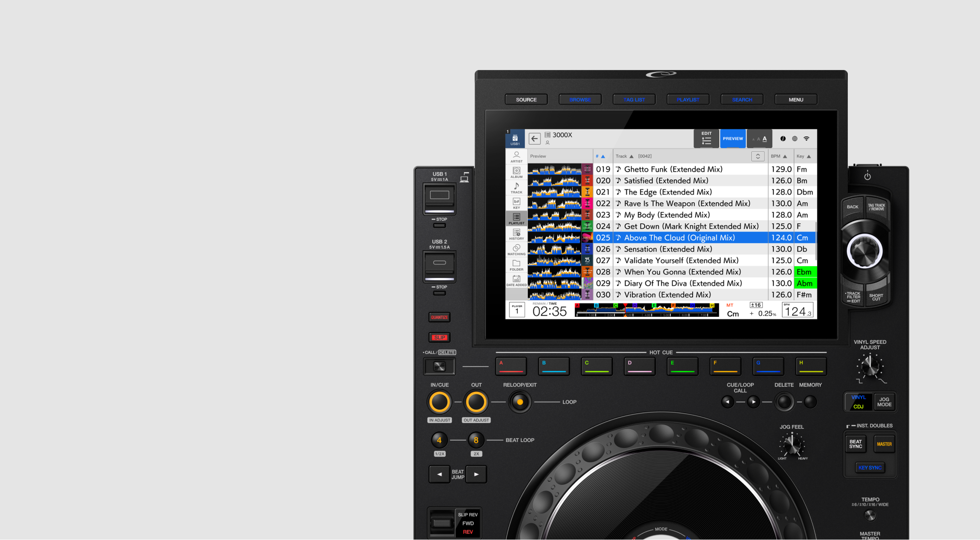
Task: Click beat jump backward arrow
Action: pyautogui.click(x=439, y=474)
